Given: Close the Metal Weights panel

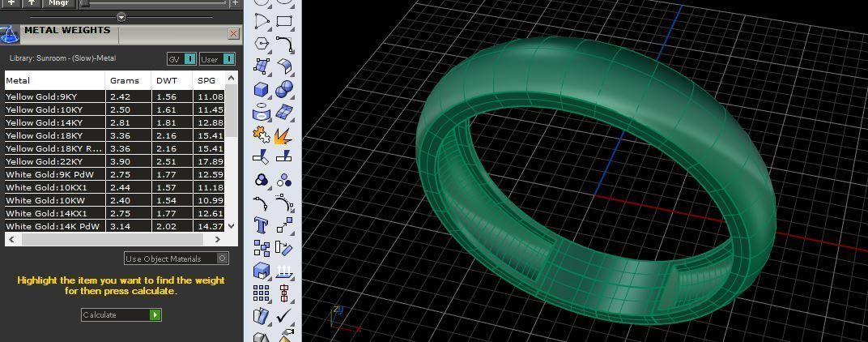Looking at the screenshot, I should click(234, 34).
